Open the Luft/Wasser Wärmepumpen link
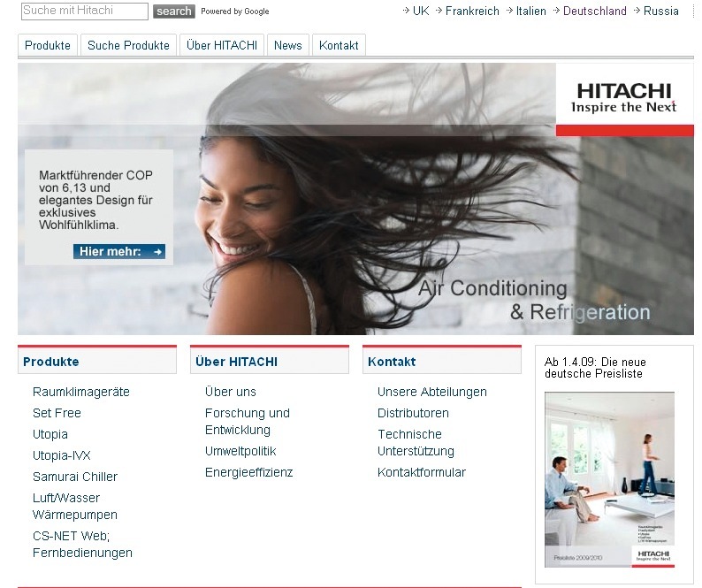 coord(75,506)
